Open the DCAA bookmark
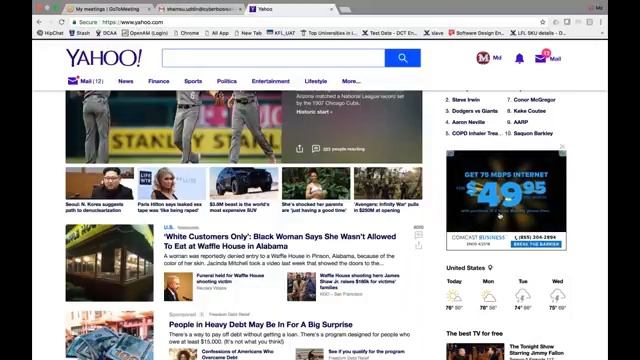640x360 pixels. pyautogui.click(x=106, y=33)
